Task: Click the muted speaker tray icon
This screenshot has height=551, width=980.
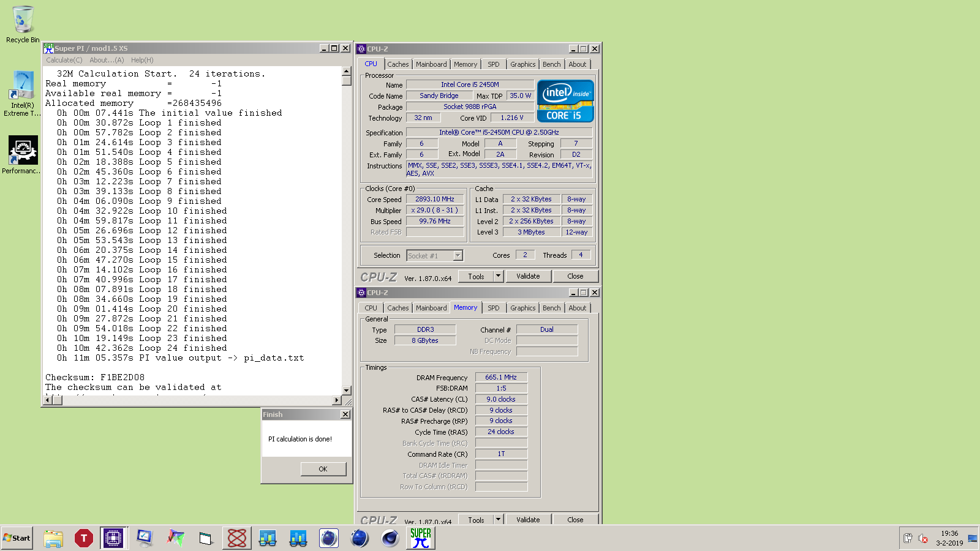Action: [x=923, y=538]
